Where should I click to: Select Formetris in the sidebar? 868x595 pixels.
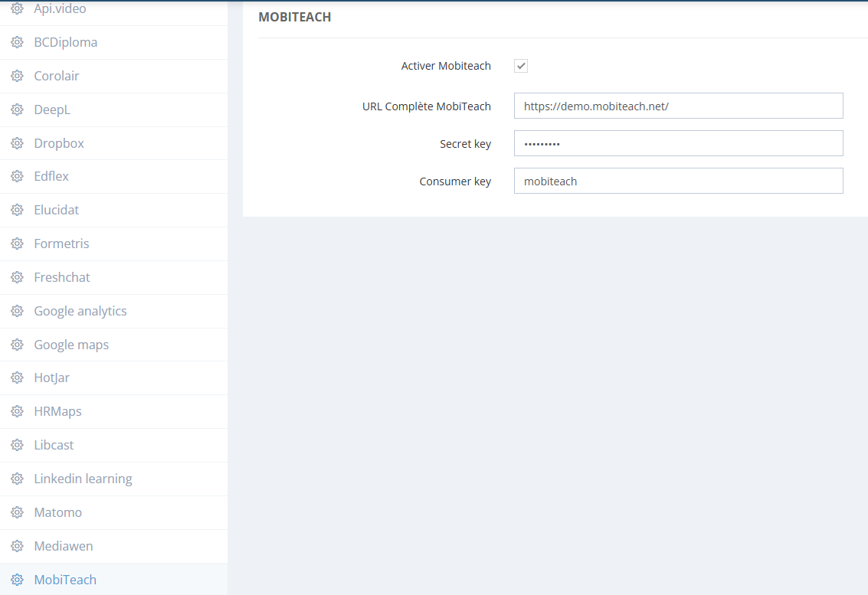point(61,244)
